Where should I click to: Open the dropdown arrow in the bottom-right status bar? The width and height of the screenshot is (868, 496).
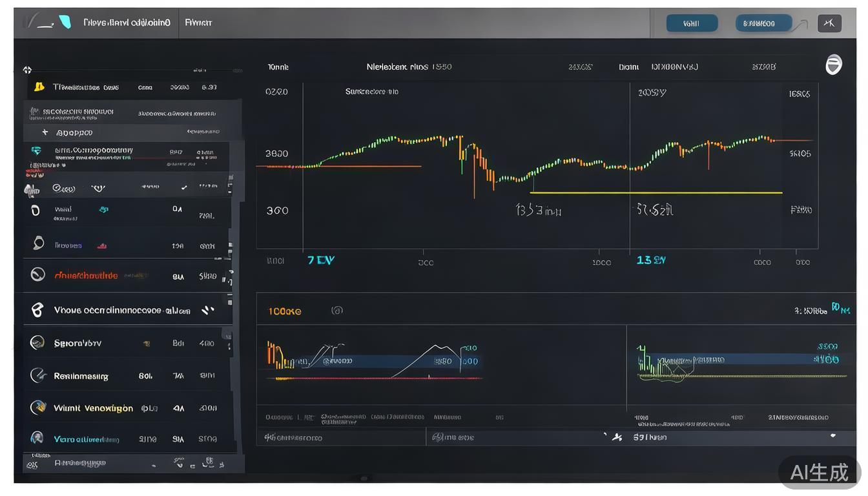point(833,436)
